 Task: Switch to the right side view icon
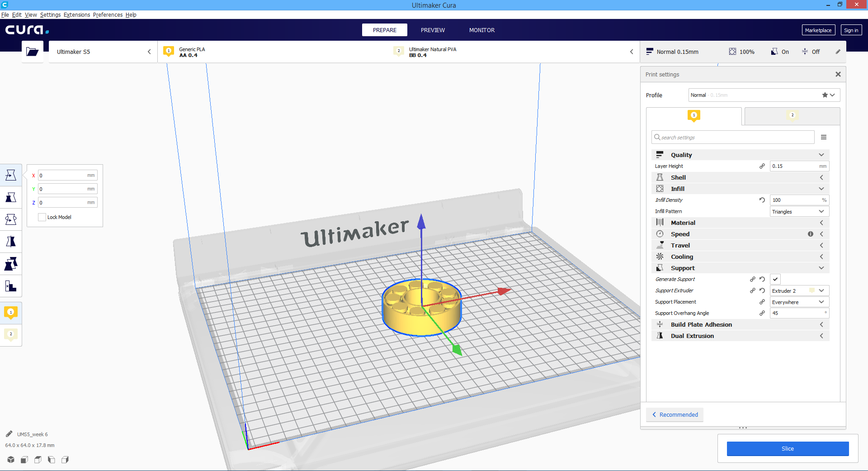click(65, 460)
